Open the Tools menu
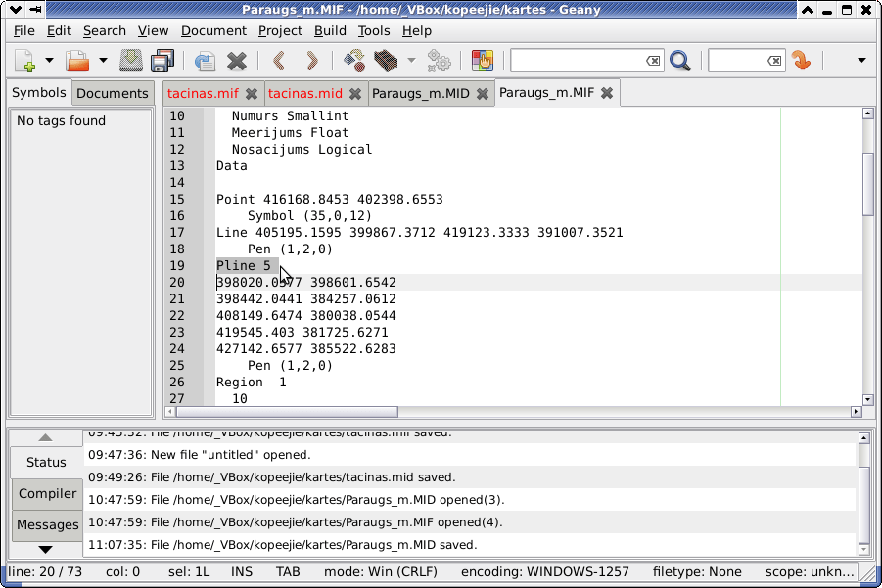The image size is (882, 588). pyautogui.click(x=374, y=31)
